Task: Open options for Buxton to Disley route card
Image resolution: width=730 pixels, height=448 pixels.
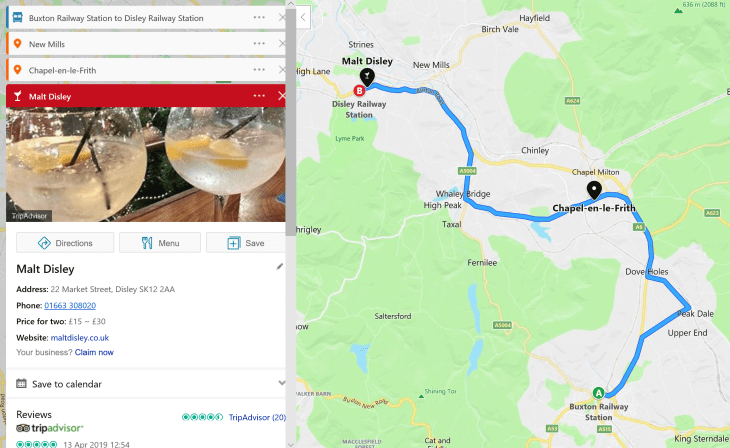Action: click(x=259, y=18)
